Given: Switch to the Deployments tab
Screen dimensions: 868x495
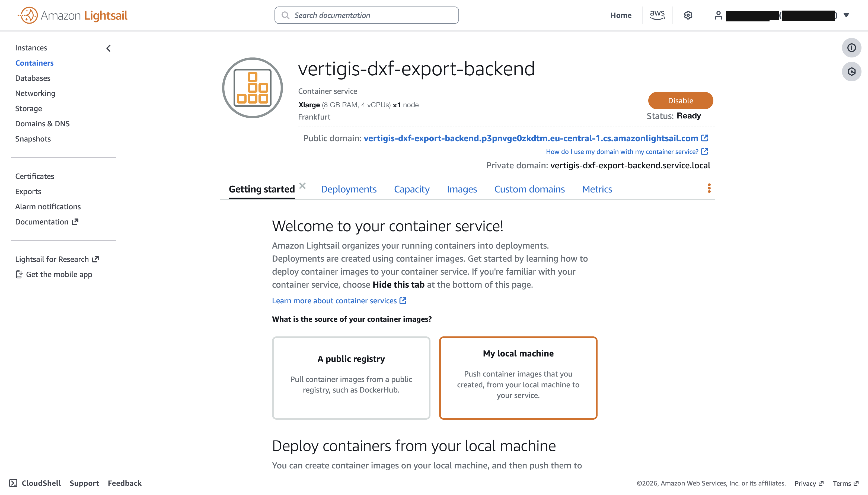Looking at the screenshot, I should point(349,189).
